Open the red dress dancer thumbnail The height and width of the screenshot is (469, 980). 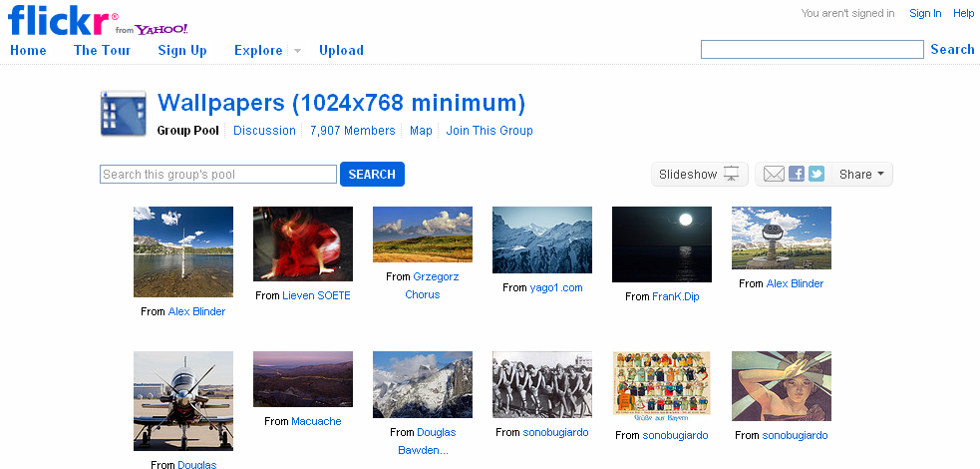tap(303, 243)
